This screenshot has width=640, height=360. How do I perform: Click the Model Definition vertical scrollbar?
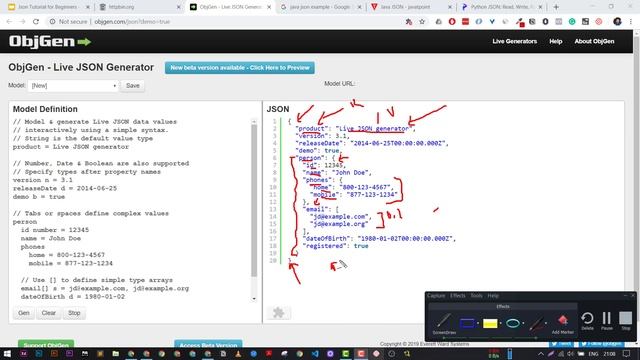click(x=254, y=200)
